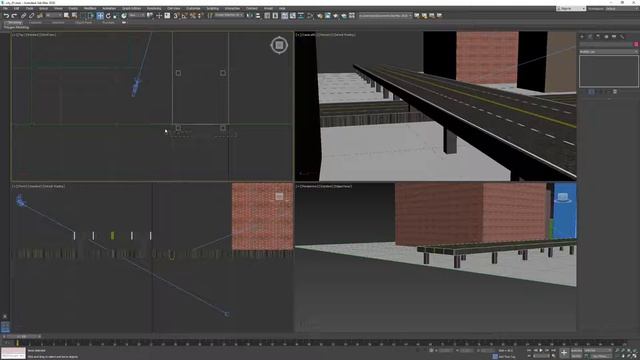Viewport: 640px width, 360px height.
Task: Click the MAXScript mini listener box
Action: [13, 353]
